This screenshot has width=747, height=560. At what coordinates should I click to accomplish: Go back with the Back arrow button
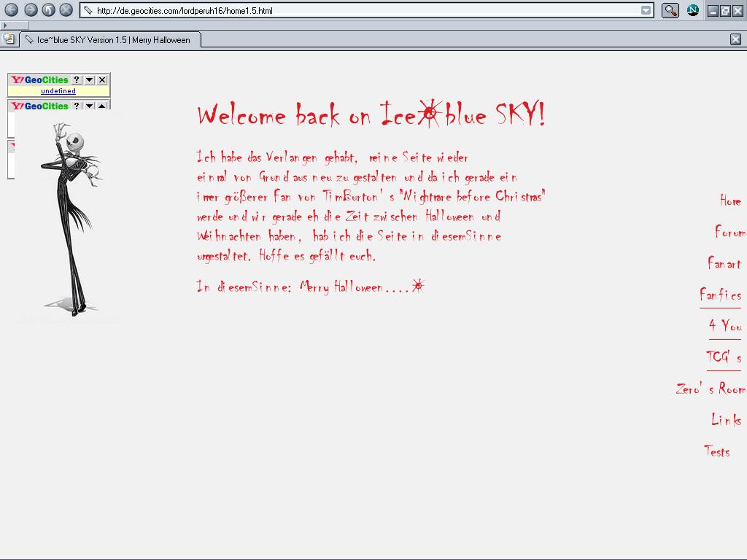(x=12, y=9)
